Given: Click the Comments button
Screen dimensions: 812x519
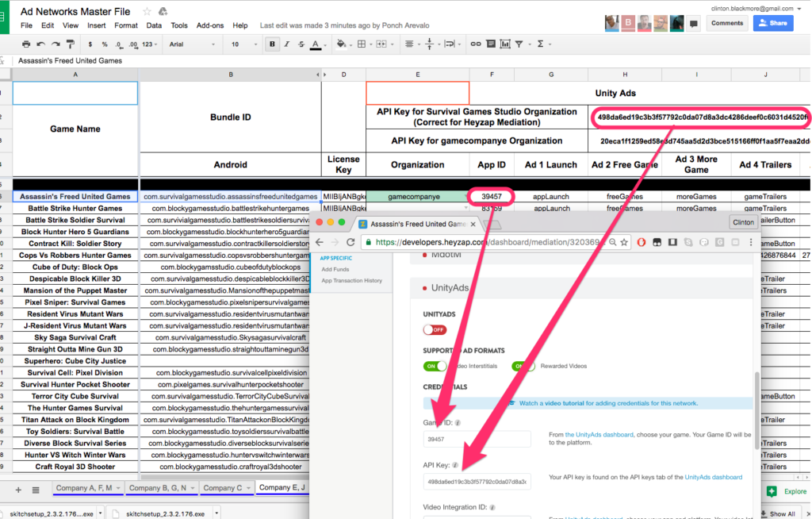Looking at the screenshot, I should pyautogui.click(x=726, y=23).
